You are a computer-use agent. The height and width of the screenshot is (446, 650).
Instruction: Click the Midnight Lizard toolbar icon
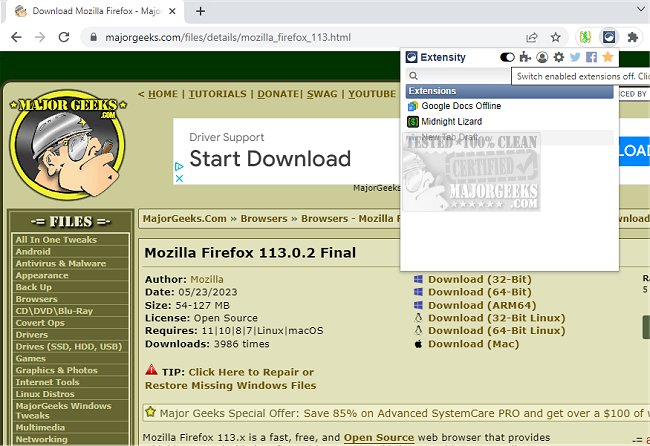pyautogui.click(x=585, y=37)
